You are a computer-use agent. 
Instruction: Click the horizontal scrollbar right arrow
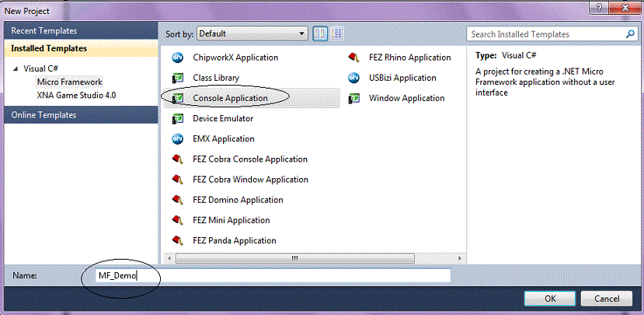click(x=460, y=259)
